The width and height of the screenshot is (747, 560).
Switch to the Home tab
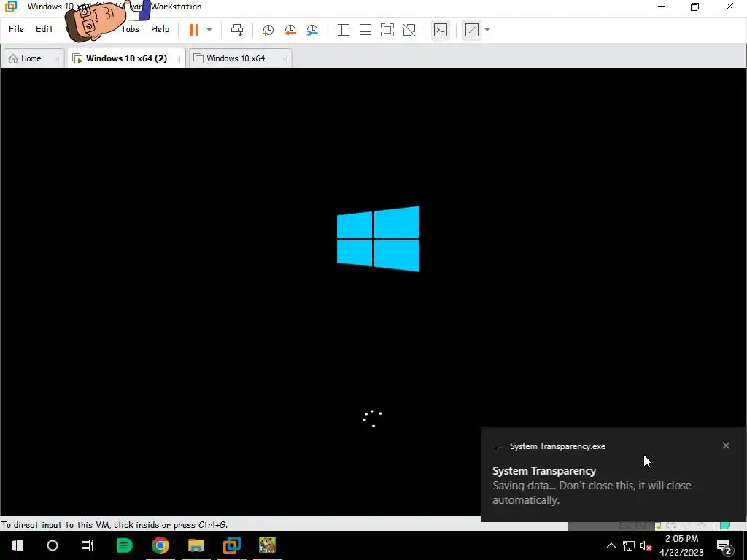tap(31, 58)
